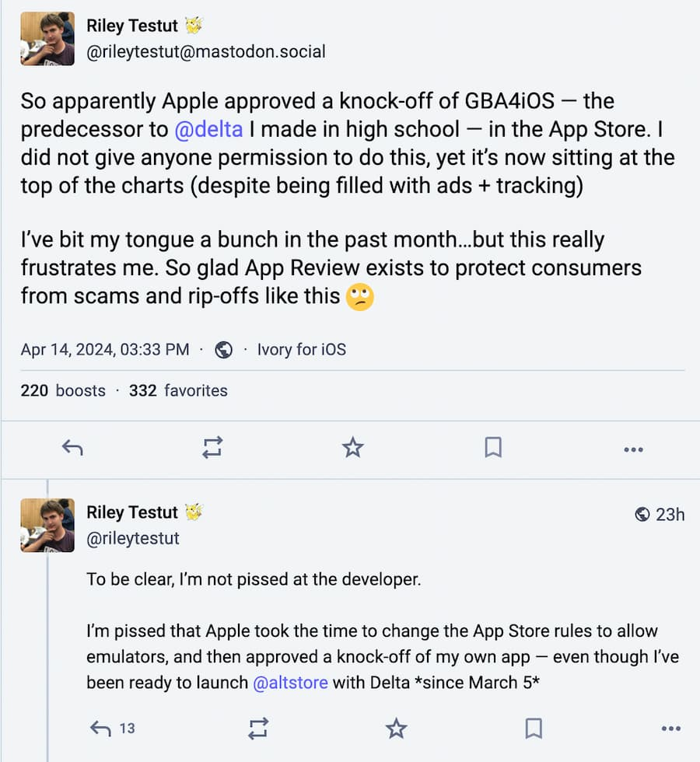
Task: Open the @delta mention link
Action: (x=209, y=130)
